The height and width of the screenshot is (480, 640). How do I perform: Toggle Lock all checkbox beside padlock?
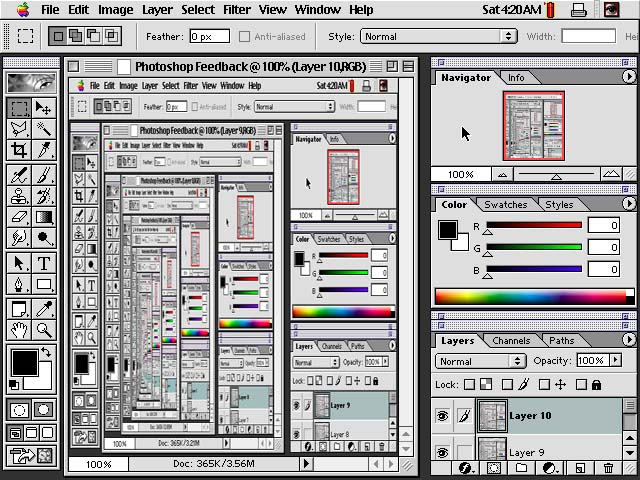click(x=581, y=384)
